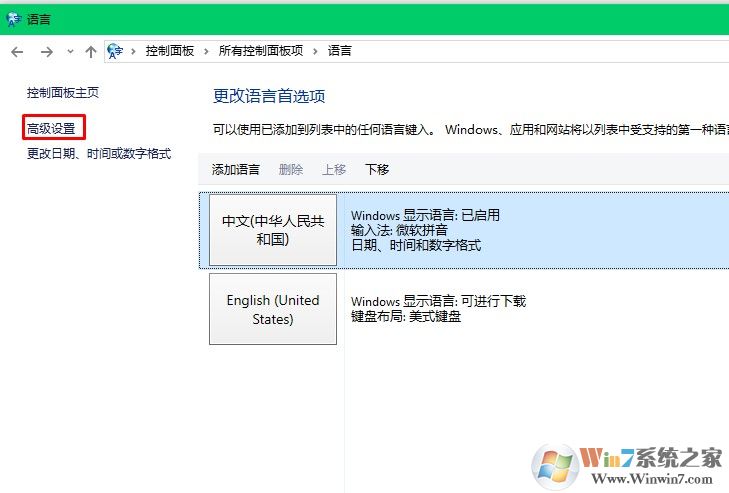729x493 pixels.
Task: Navigate to 控制面板 breadcrumb
Action: [x=170, y=51]
